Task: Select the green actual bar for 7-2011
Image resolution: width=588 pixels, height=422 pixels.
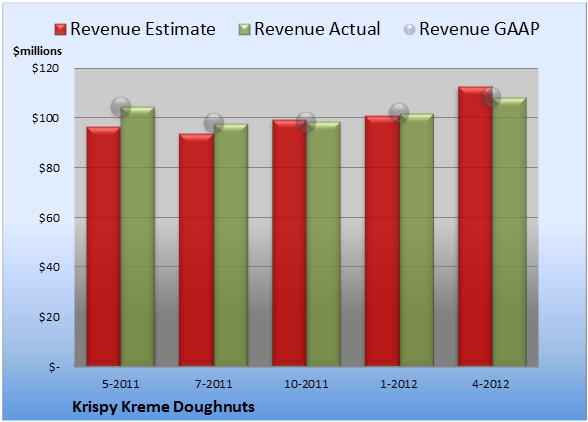Action: click(x=231, y=245)
